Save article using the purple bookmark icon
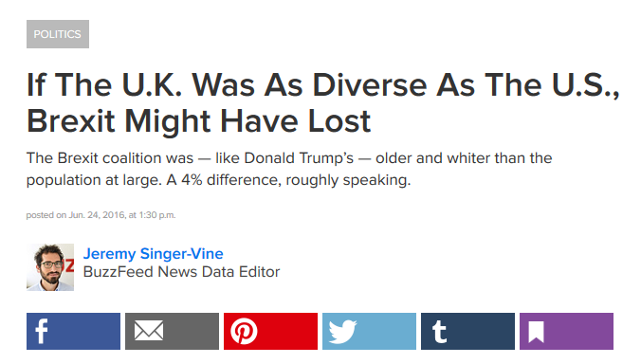Image resolution: width=641 pixels, height=364 pixels. tap(567, 332)
